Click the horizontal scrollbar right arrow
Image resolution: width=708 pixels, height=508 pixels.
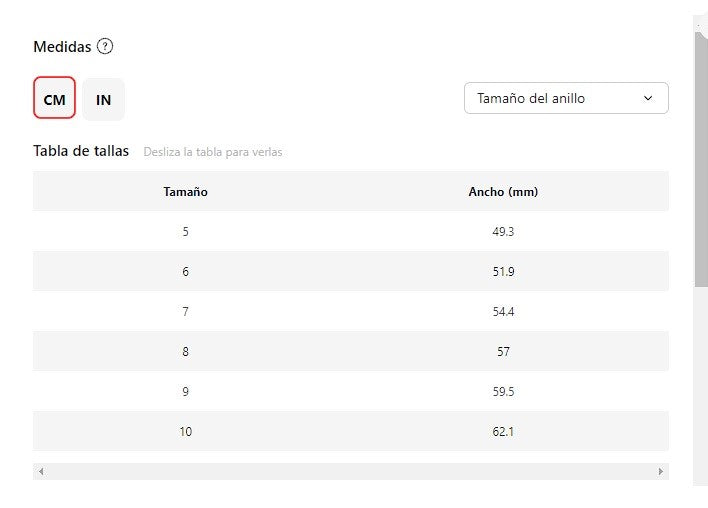click(x=661, y=471)
